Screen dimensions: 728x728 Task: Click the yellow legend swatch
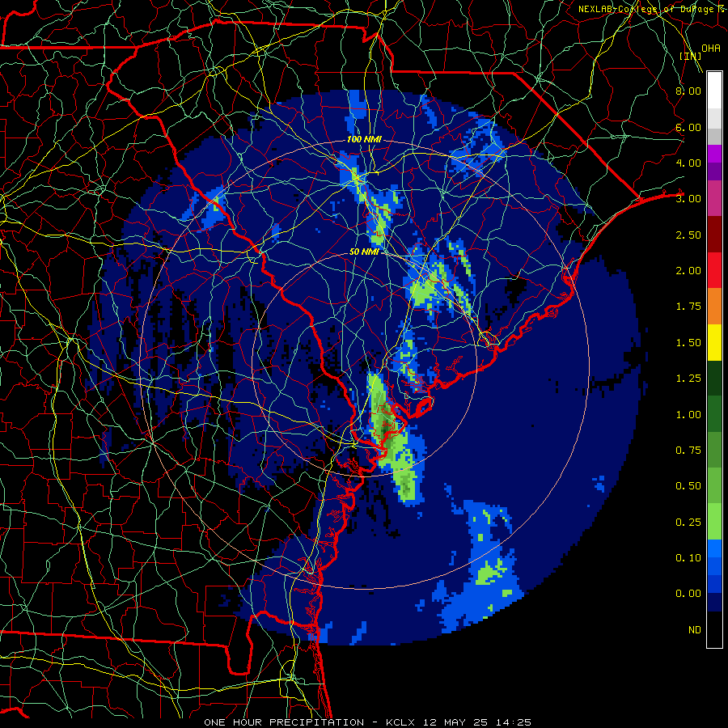pos(714,342)
